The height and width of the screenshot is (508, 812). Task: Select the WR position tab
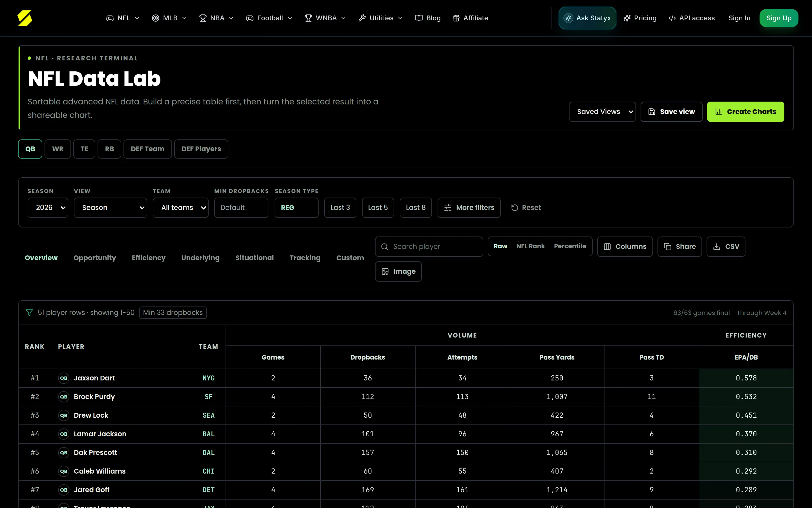tap(58, 149)
